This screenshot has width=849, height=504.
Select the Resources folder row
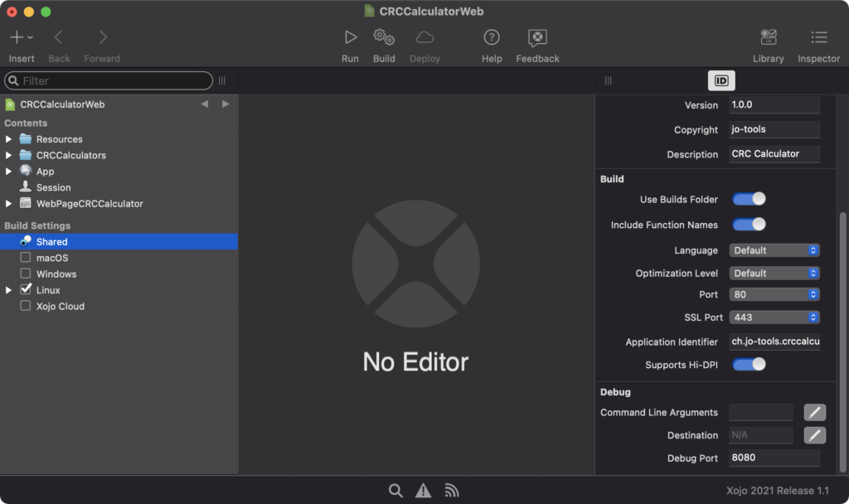(x=119, y=139)
